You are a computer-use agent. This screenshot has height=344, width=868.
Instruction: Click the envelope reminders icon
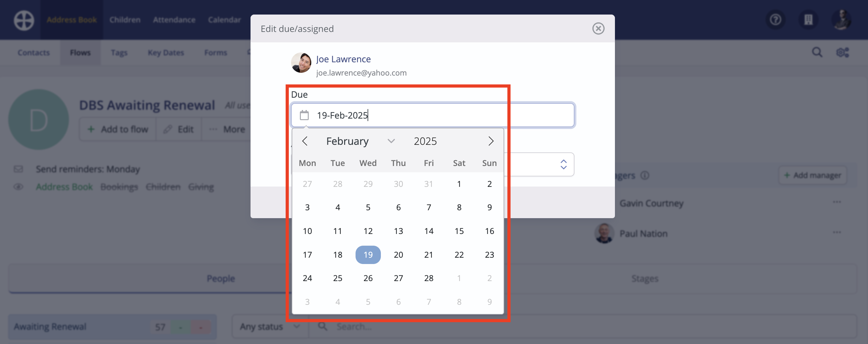tap(18, 169)
